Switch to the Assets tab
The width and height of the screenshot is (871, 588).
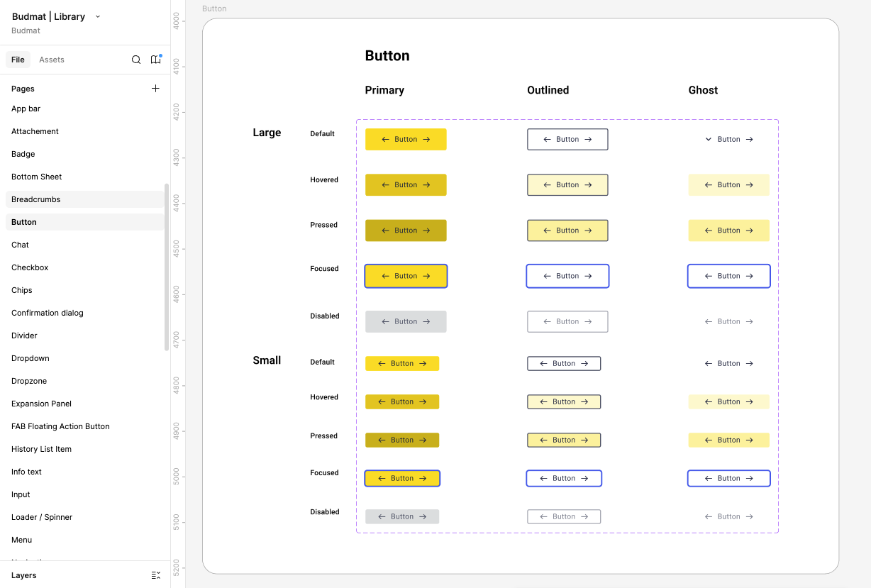point(51,60)
